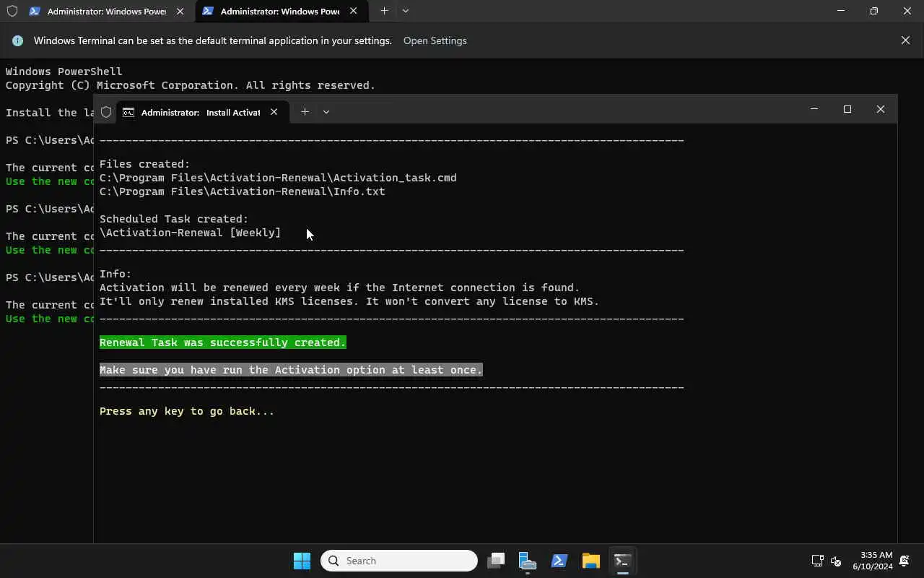Open tab dropdown in front terminal window
The height and width of the screenshot is (578, 924).
click(326, 111)
